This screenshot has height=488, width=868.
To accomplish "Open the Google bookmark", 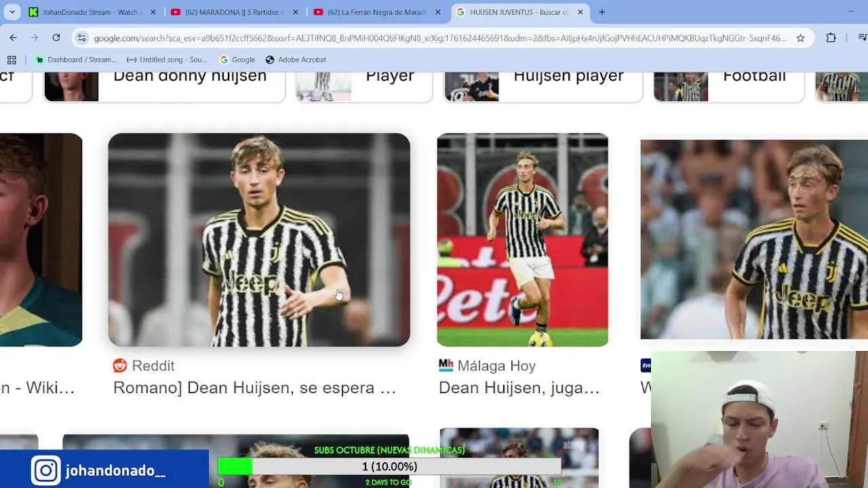I will pyautogui.click(x=237, y=60).
